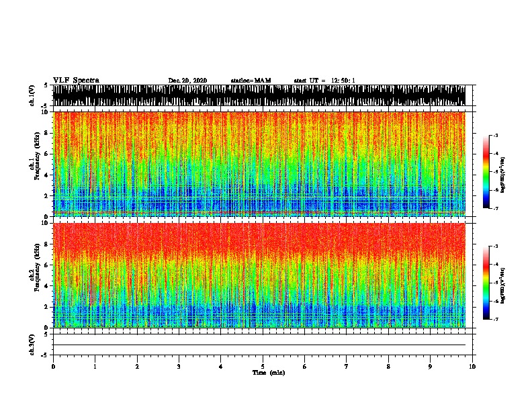Click time axis tick label "0"
This screenshot has width=532, height=411.
53,367
